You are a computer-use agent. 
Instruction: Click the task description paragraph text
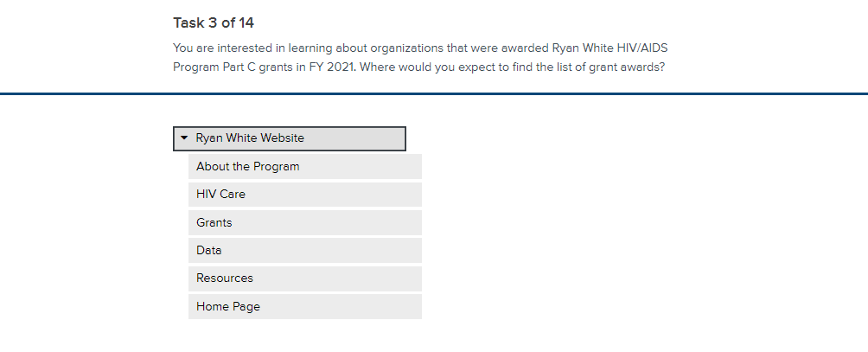pyautogui.click(x=419, y=57)
